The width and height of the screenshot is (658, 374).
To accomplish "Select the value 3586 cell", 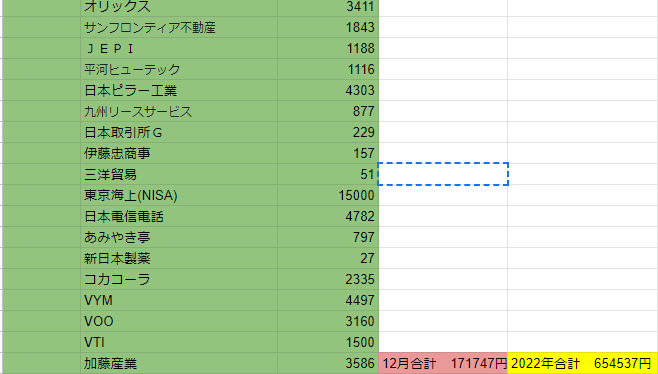I will tap(328, 364).
